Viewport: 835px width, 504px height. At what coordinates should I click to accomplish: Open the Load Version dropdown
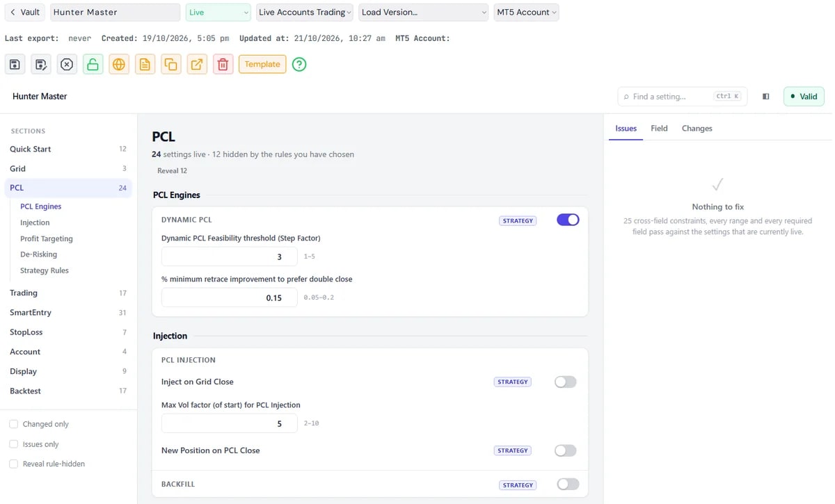pyautogui.click(x=424, y=13)
